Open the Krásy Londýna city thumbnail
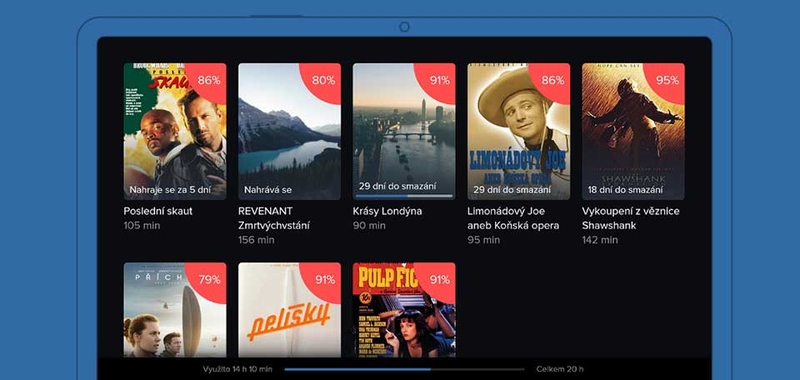This screenshot has height=380, width=800. pos(404,131)
